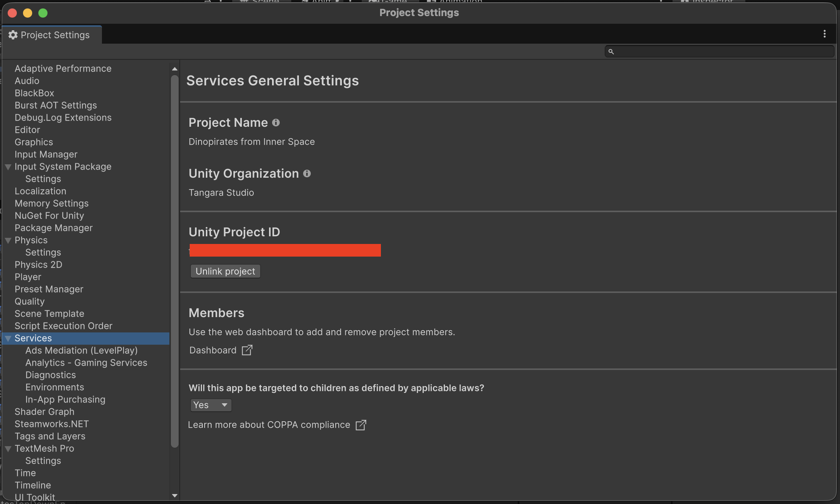Select the Services row
Screen dimensions: 840x504
point(86,338)
